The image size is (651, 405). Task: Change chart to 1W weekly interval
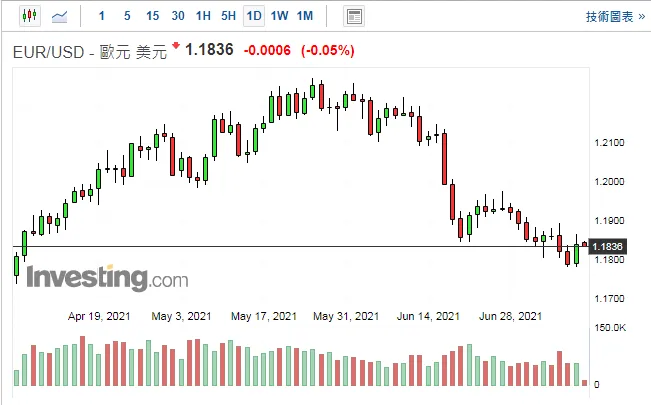[x=279, y=16]
